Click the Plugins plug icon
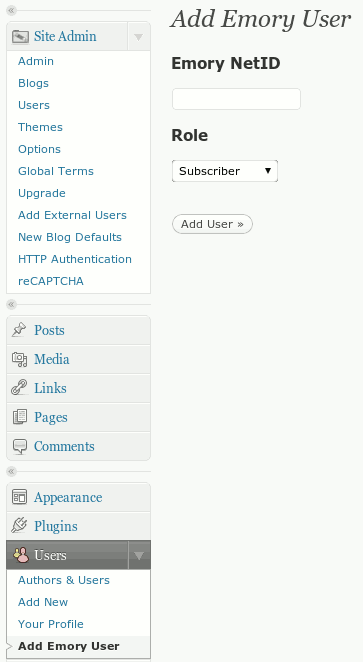The image size is (363, 662). (19, 526)
